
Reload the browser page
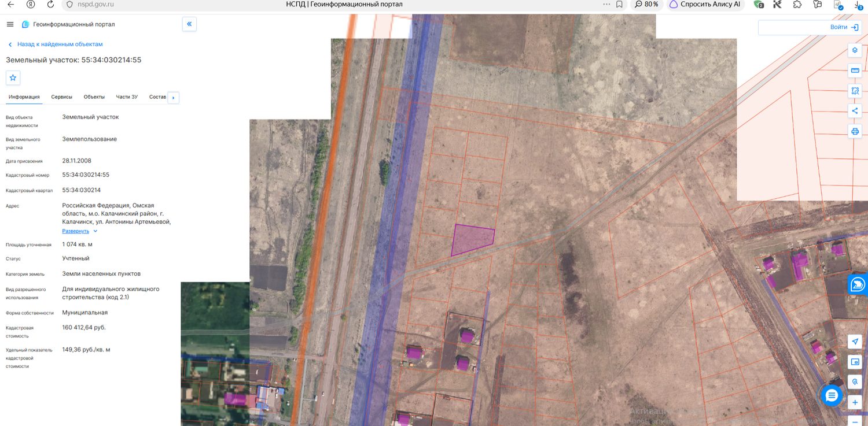(x=50, y=4)
